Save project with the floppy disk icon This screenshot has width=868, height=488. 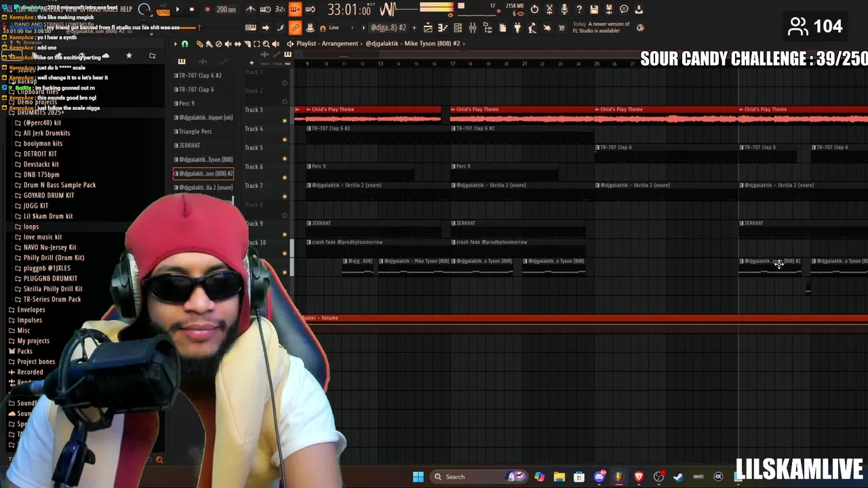point(594,9)
